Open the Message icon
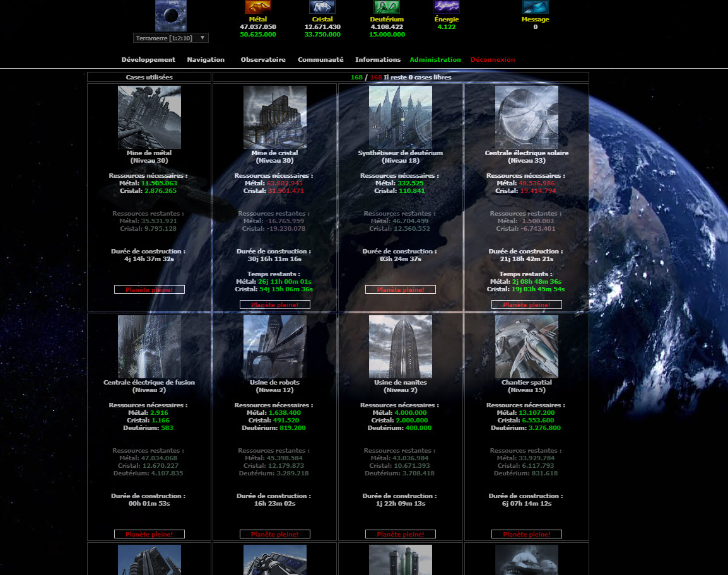The image size is (728, 575). [x=535, y=7]
